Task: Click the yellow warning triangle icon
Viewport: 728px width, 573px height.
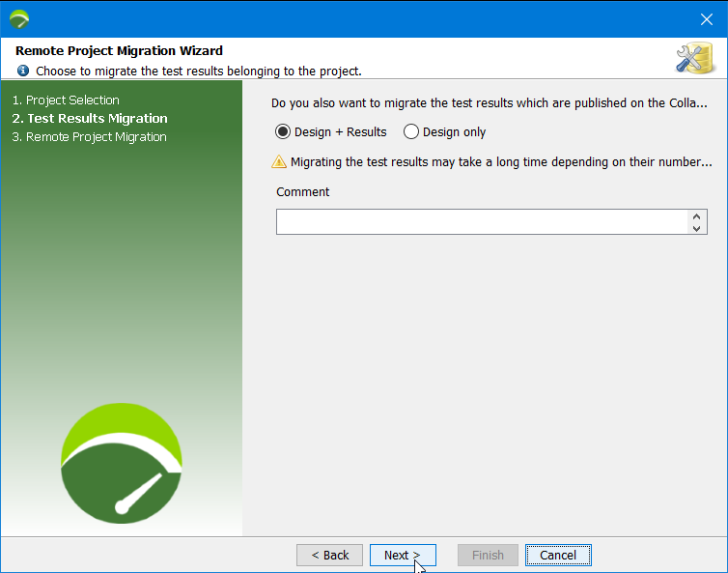Action: 279,162
